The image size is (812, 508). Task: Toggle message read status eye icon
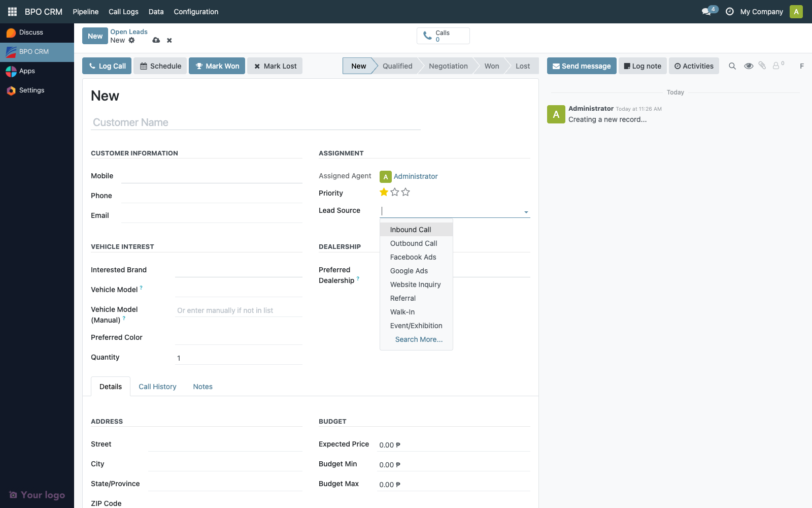(x=749, y=66)
